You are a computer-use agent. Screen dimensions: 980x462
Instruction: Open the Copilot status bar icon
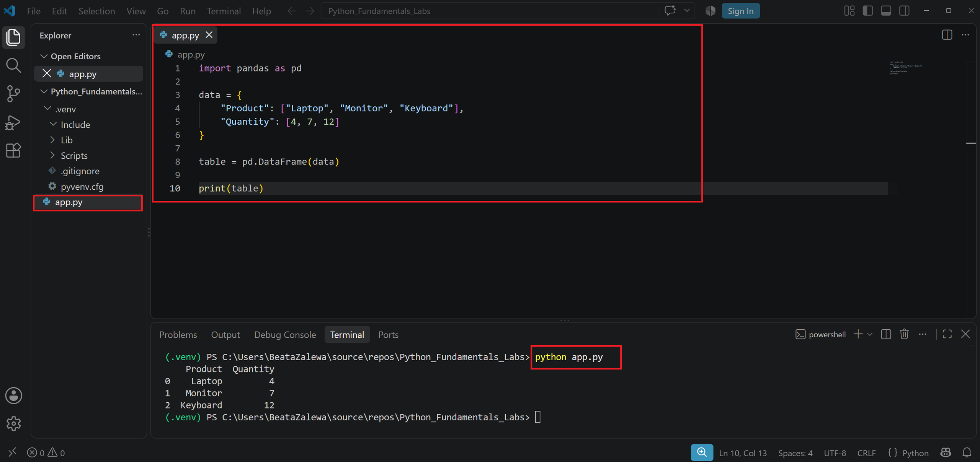click(x=946, y=453)
